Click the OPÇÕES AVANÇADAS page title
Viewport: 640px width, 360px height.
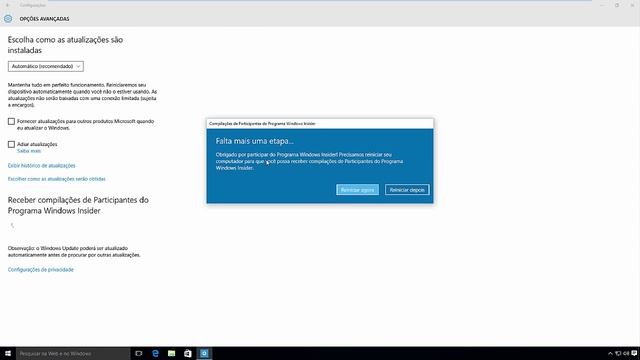tap(44, 19)
